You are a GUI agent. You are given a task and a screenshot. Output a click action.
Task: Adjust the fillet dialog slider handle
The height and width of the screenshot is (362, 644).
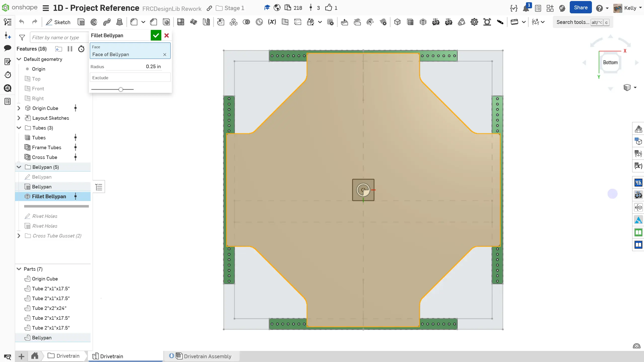point(121,89)
